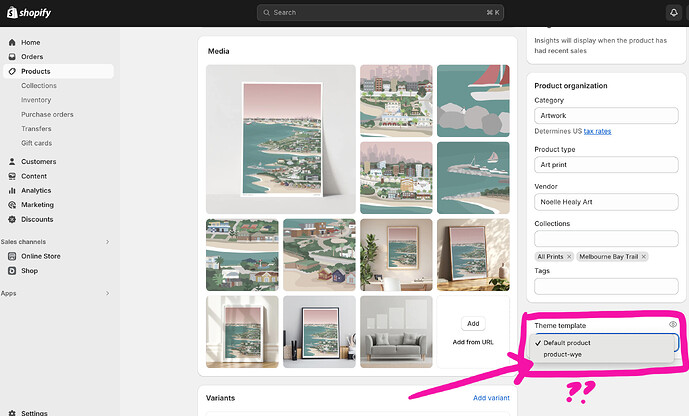Preview theme template with eye icon

pyautogui.click(x=673, y=324)
